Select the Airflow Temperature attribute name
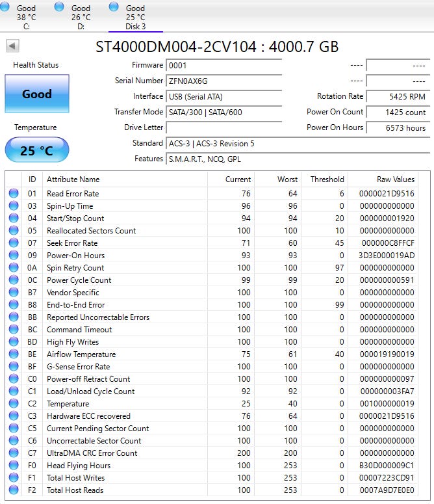This screenshot has height=504, width=434. [81, 354]
